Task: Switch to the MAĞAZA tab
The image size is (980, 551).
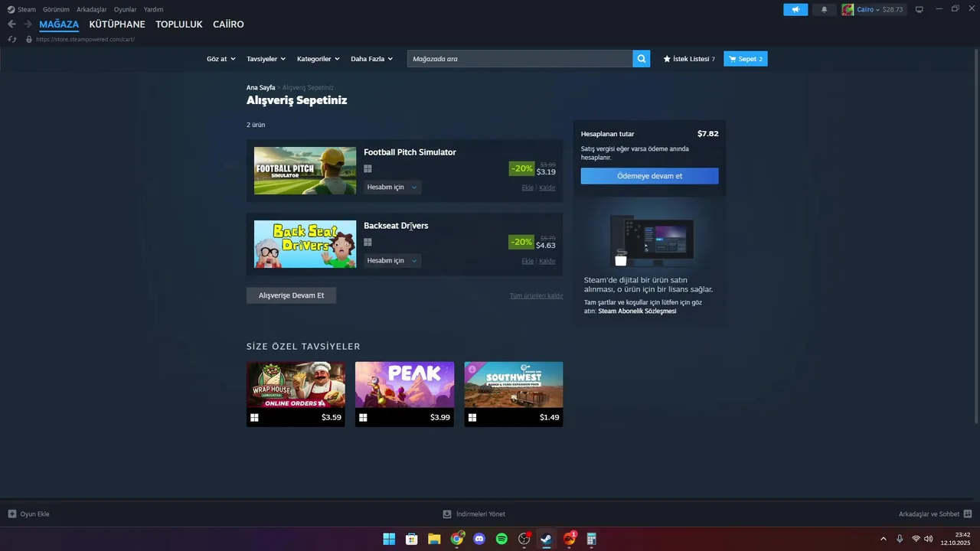Action: point(59,24)
